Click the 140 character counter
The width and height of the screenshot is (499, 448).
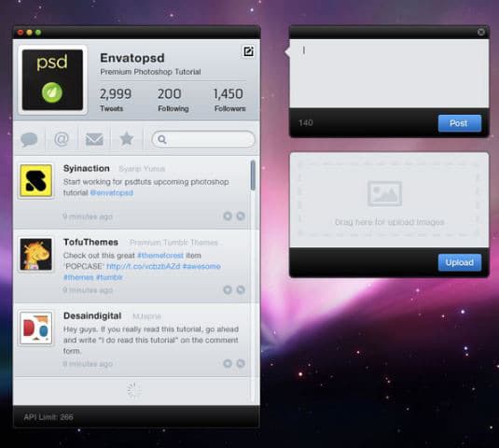coord(306,123)
